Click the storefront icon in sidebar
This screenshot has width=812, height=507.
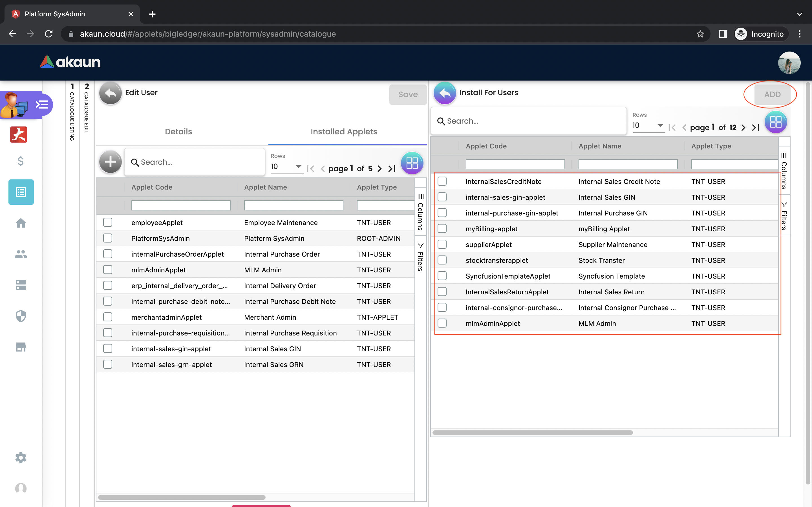[21, 347]
